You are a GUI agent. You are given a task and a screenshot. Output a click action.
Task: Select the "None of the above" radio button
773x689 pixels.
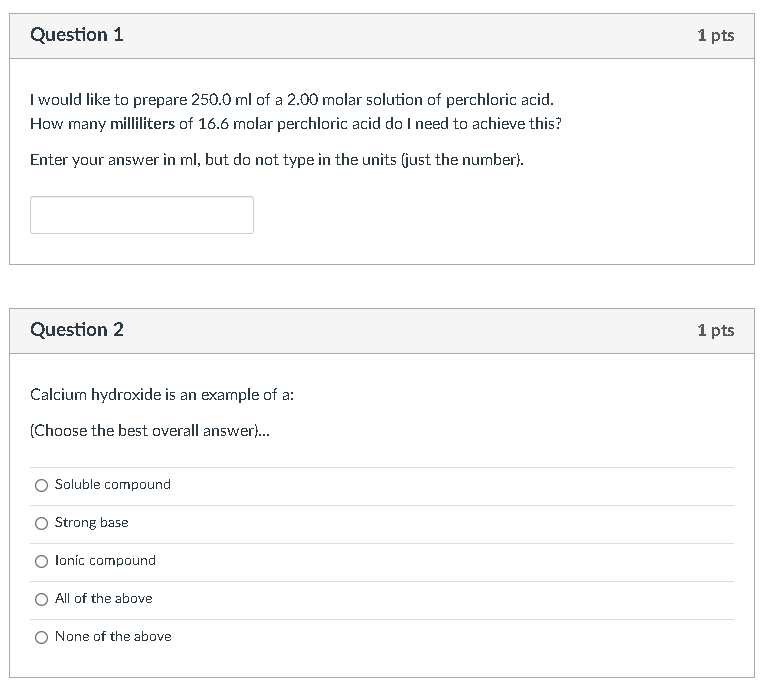point(41,637)
